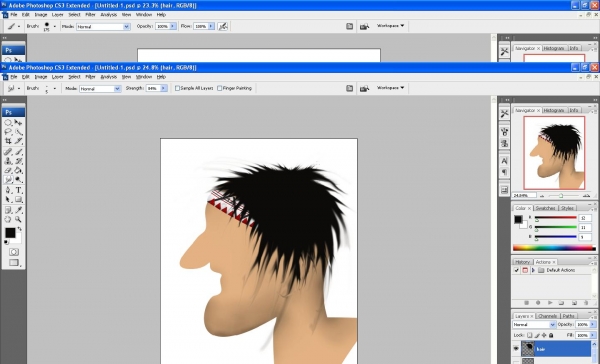
Task: Switch to the History tab
Action: tap(522, 262)
